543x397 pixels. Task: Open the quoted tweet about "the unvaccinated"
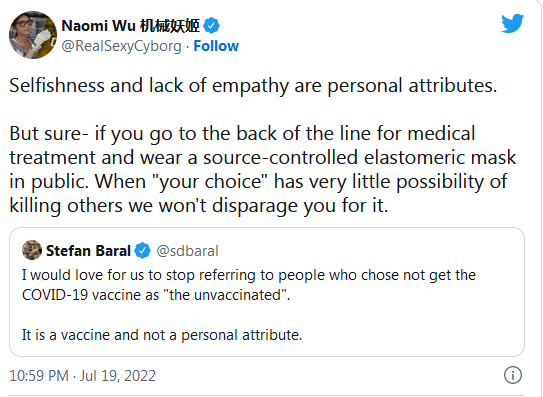click(x=267, y=292)
